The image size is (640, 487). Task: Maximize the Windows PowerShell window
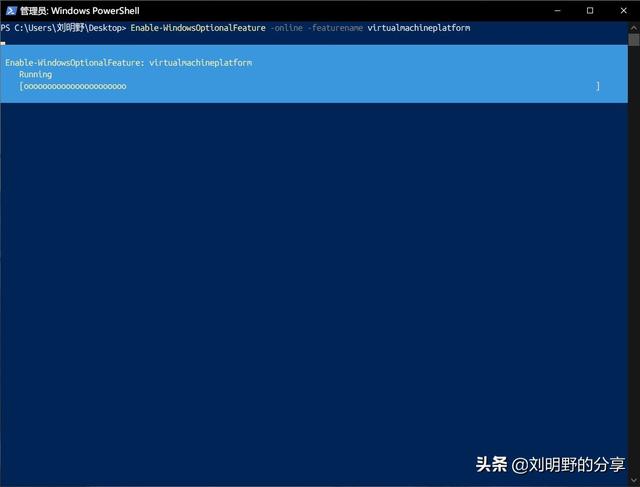pos(590,11)
